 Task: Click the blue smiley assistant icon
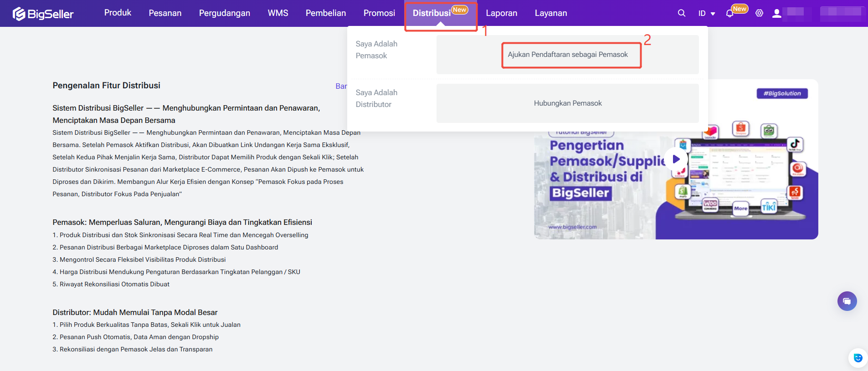click(858, 358)
